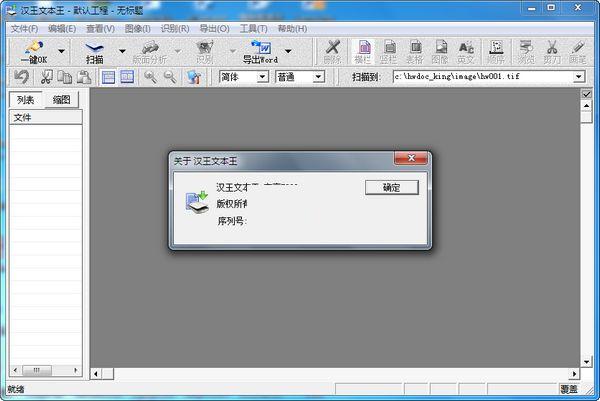The image size is (600, 401).
Task: Click the cut scissors icon in second toolbar
Action: tap(46, 77)
